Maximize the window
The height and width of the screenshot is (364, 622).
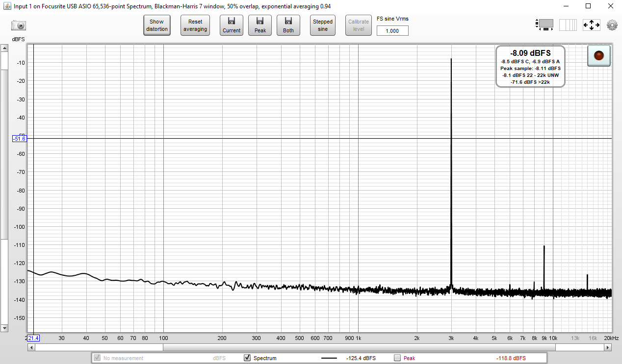588,6
